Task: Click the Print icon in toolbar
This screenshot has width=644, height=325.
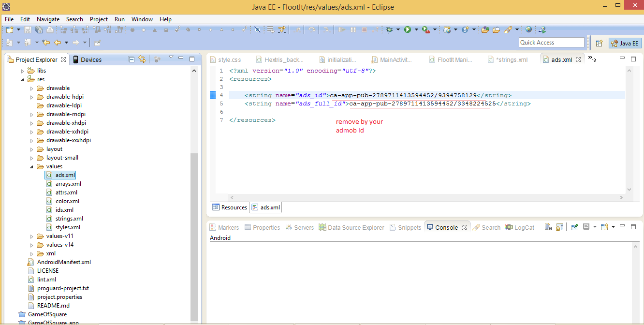Action: (x=49, y=30)
